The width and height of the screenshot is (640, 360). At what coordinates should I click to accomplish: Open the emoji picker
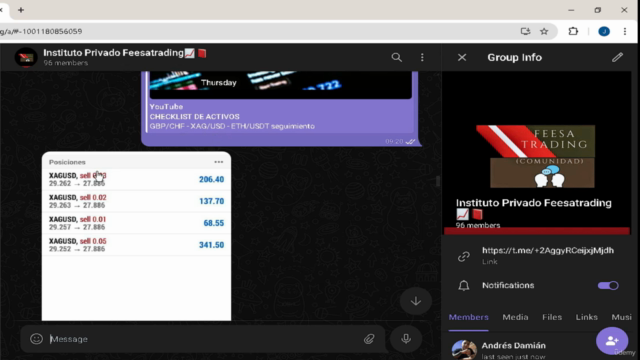[36, 339]
